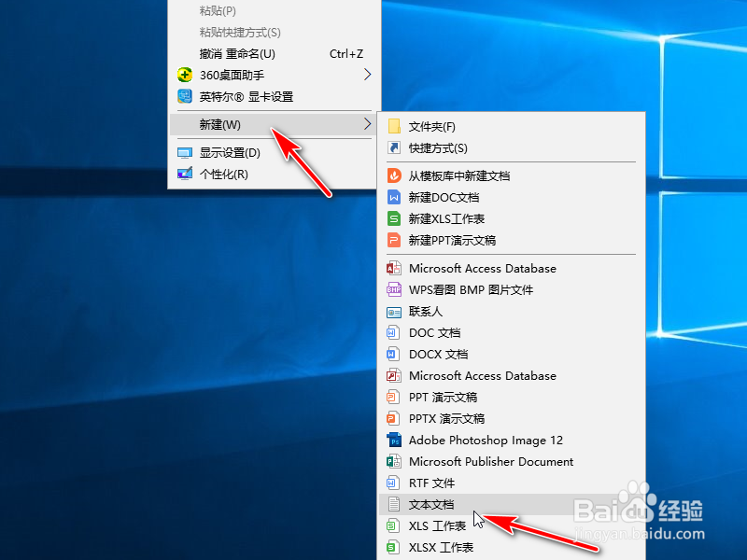Image resolution: width=747 pixels, height=560 pixels.
Task: Click the orange 从模板库中新建文档 icon
Action: pyautogui.click(x=394, y=175)
